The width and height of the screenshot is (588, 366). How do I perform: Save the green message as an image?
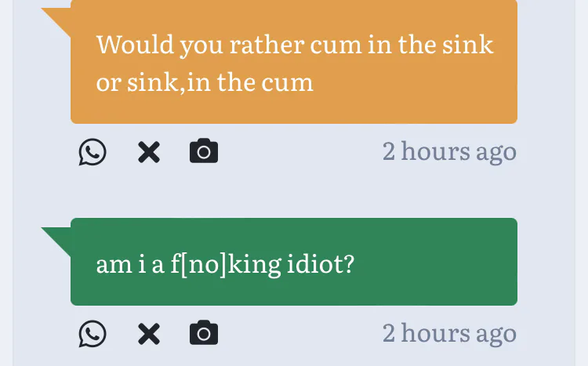tap(204, 334)
